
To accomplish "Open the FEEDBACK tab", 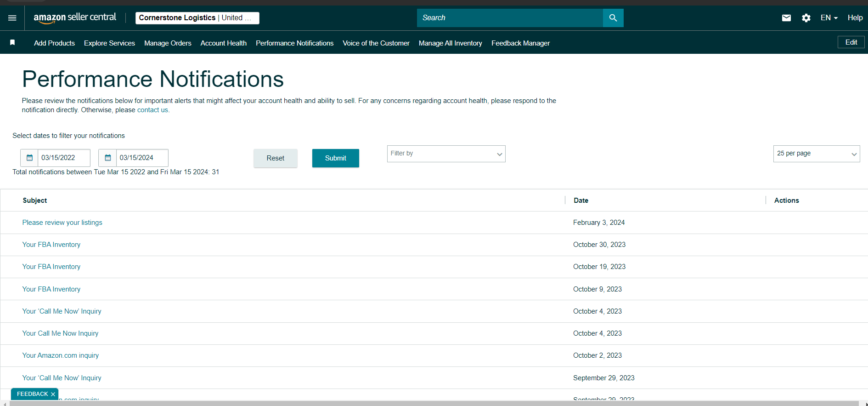I will (32, 394).
